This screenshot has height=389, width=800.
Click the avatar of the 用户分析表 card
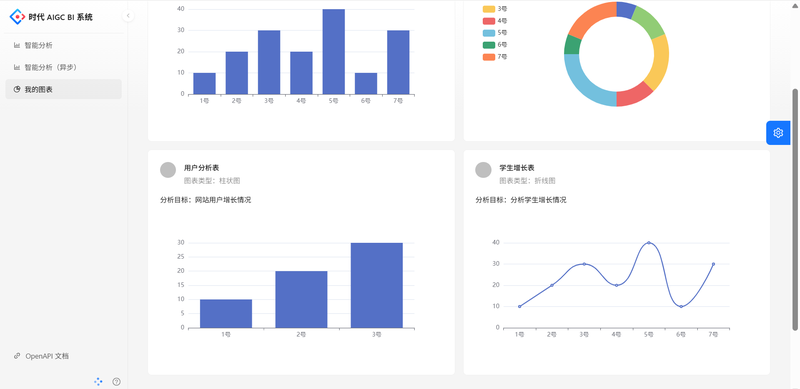(168, 170)
